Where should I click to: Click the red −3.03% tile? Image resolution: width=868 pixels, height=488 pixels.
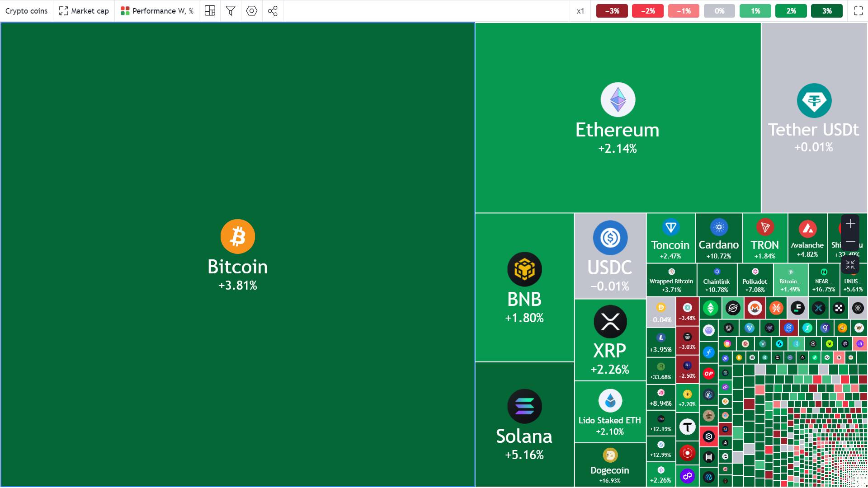point(687,341)
